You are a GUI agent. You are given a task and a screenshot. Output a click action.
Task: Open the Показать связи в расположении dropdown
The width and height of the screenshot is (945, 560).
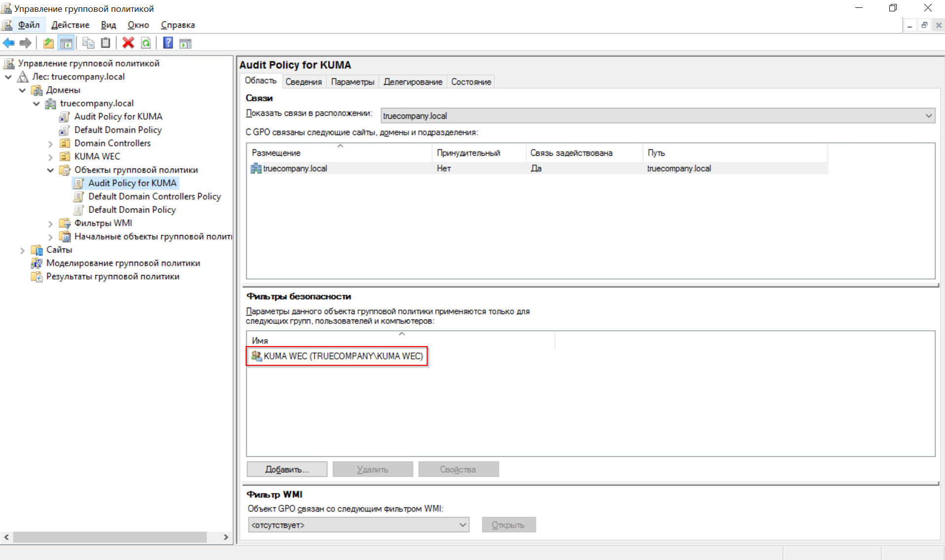click(x=928, y=116)
